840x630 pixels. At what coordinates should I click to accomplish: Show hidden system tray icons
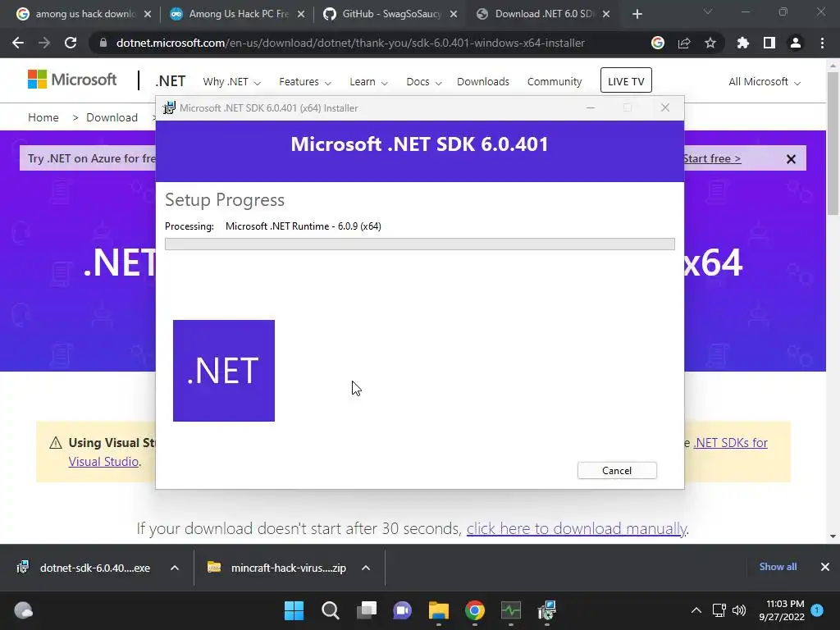point(696,610)
